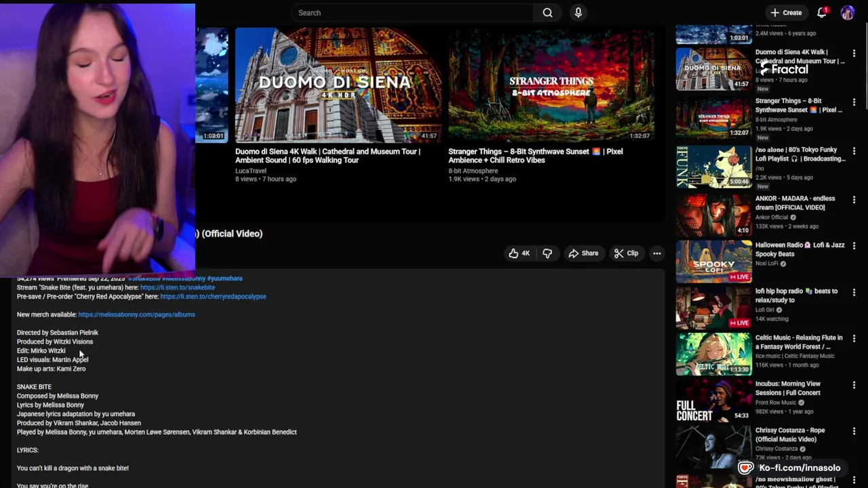Image resolution: width=868 pixels, height=488 pixels.
Task: Open the snakebite stream link
Action: (x=178, y=287)
